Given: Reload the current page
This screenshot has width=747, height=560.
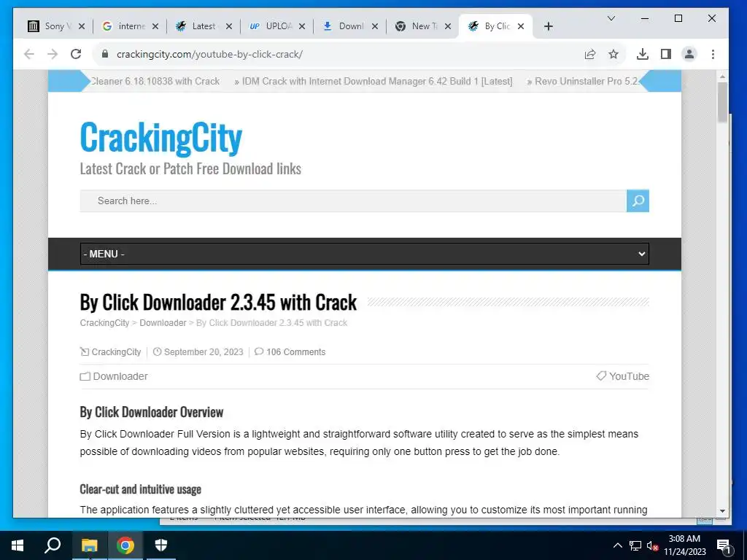Looking at the screenshot, I should point(76,54).
